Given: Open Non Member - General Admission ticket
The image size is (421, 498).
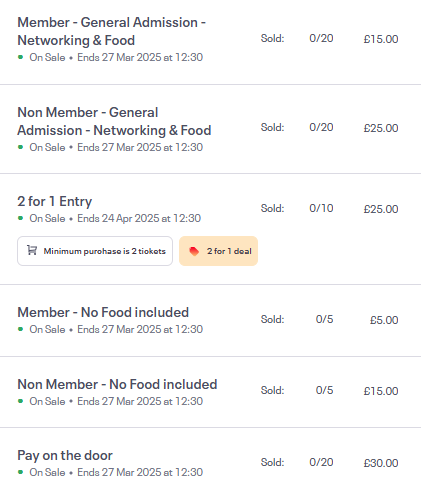Looking at the screenshot, I should (x=114, y=121).
